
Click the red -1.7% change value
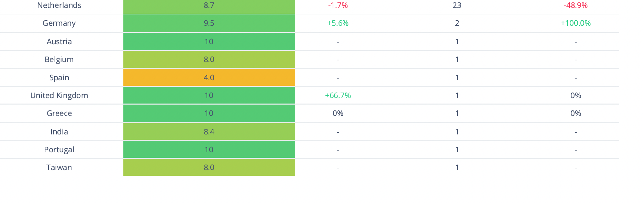click(338, 5)
